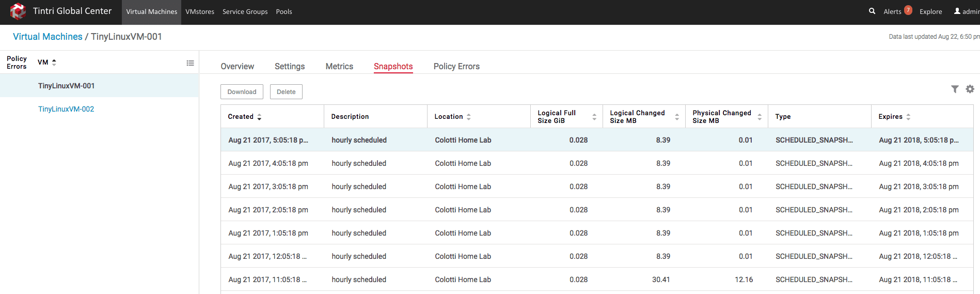Select TinyLinuxVM-001 in the VM list

coord(99,86)
